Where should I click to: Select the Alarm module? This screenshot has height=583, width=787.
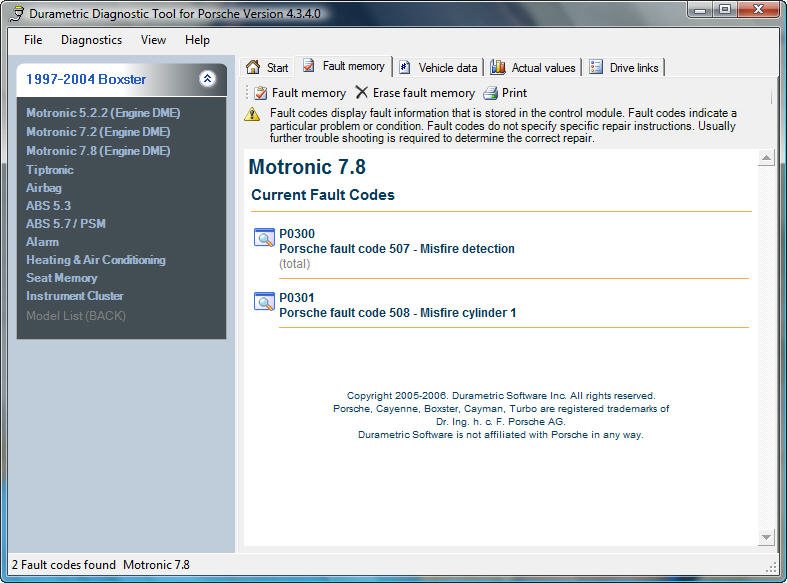(42, 242)
